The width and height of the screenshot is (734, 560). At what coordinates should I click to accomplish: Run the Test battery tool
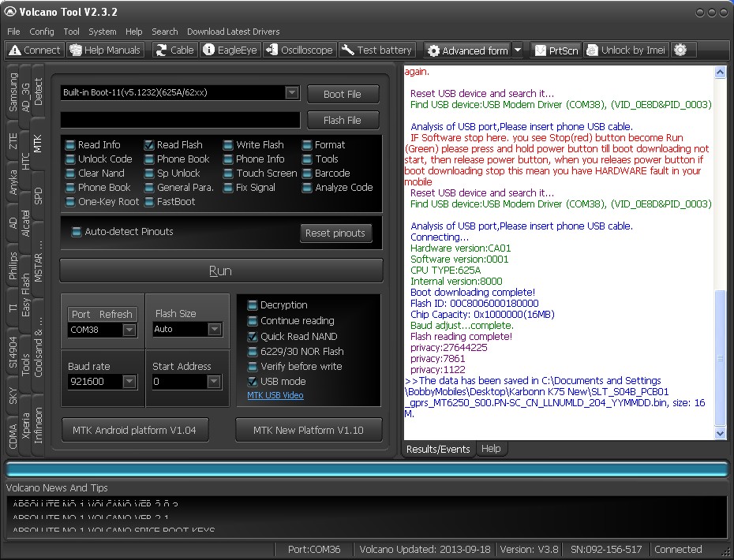[x=376, y=50]
